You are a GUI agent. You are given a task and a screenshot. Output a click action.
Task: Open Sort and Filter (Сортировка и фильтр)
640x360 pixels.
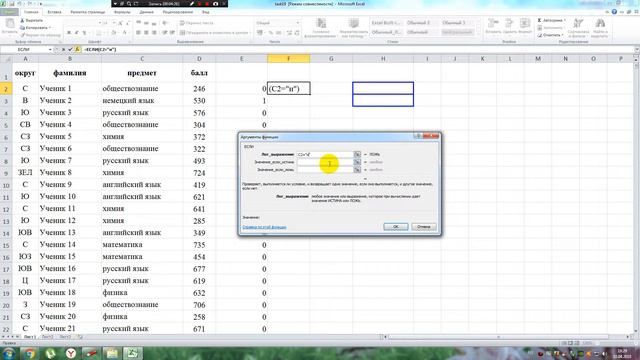[x=578, y=27]
